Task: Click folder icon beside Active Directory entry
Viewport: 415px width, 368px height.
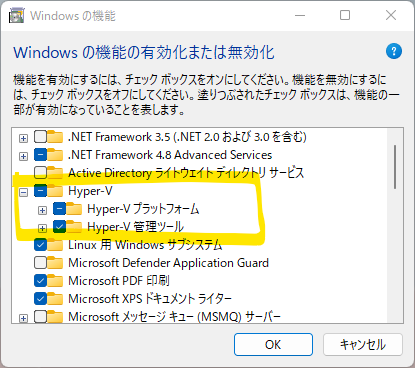Action: (55, 173)
